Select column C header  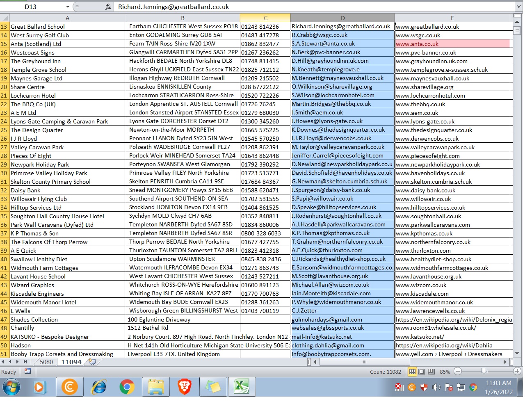[265, 18]
